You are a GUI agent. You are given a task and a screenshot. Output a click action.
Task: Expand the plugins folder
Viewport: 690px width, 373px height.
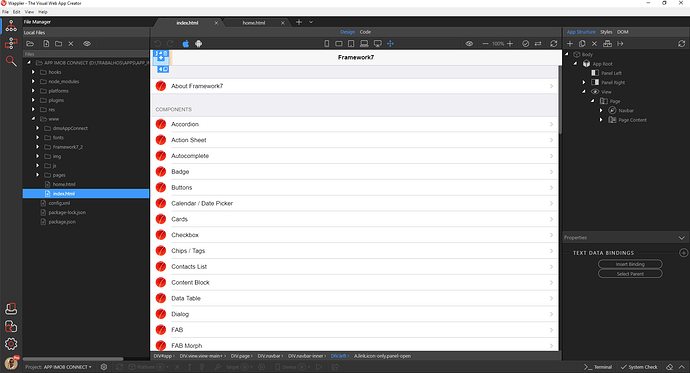click(33, 100)
